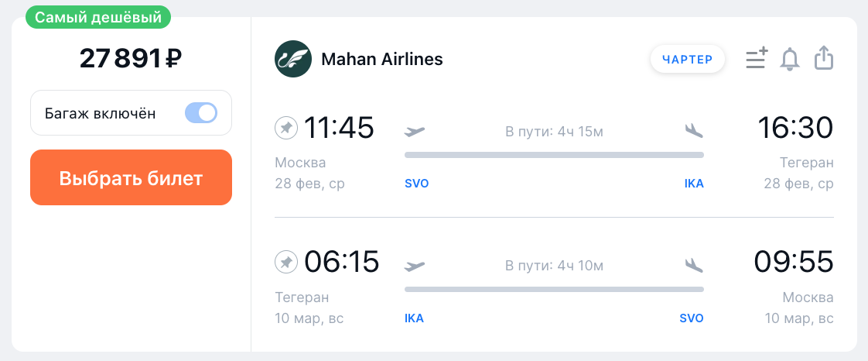Click landing plane icon on return flight
This screenshot has height=361, width=868.
tap(694, 266)
